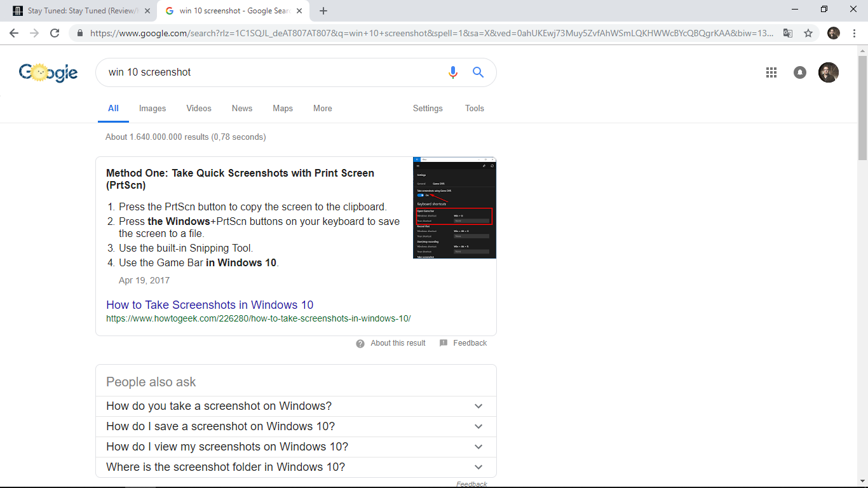This screenshot has height=488, width=868.
Task: View site info via lock icon
Action: pos(80,33)
